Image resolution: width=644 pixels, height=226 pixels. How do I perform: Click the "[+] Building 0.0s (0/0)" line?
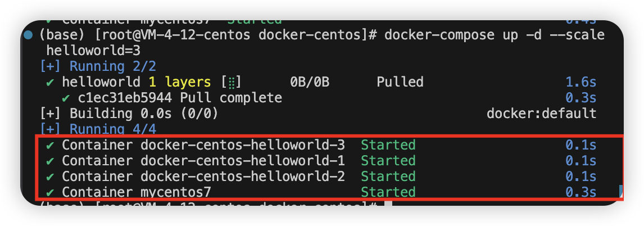pyautogui.click(x=129, y=114)
